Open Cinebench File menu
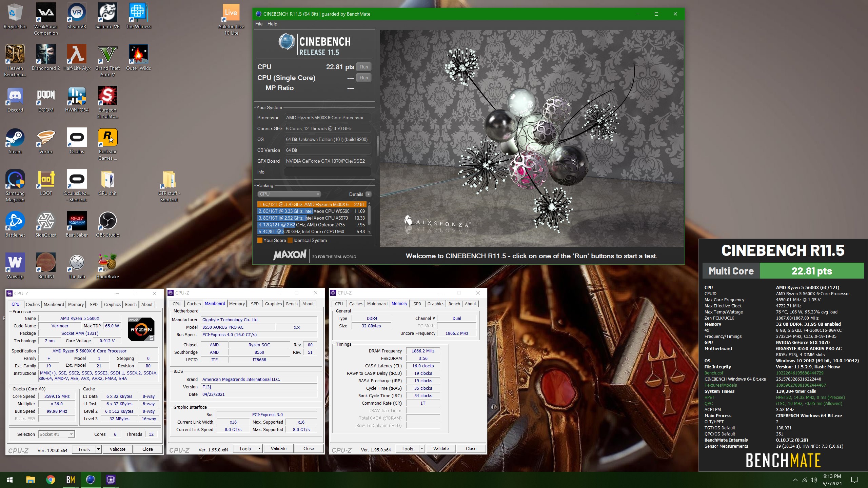This screenshot has width=868, height=488. 259,24
